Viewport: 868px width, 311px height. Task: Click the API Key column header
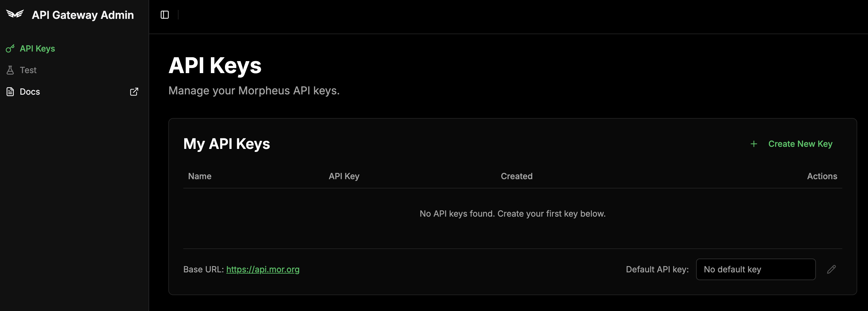(344, 176)
